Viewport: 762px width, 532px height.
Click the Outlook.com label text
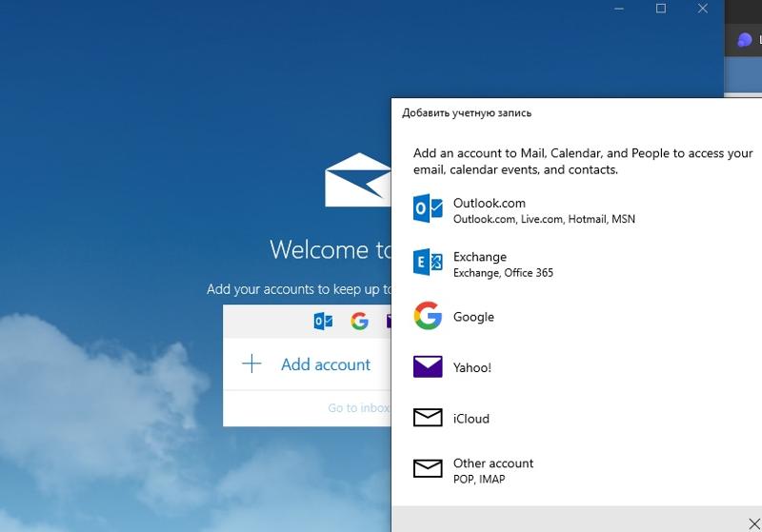(x=490, y=203)
